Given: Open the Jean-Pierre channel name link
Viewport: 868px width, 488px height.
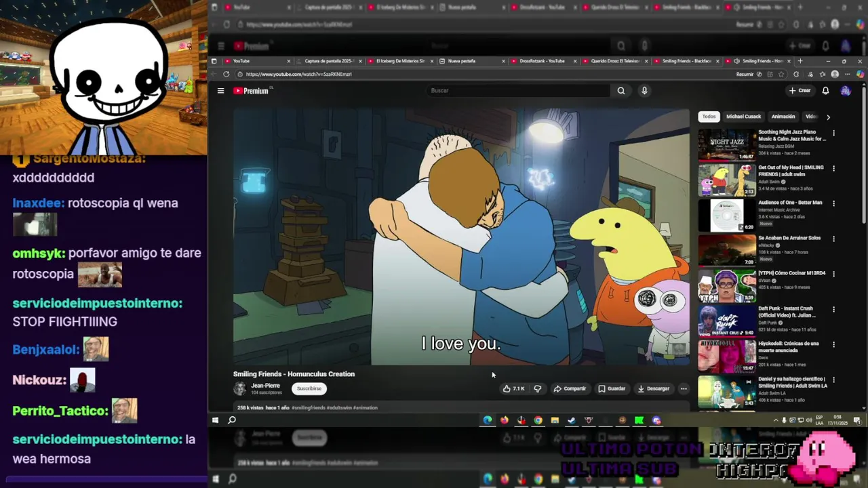Looking at the screenshot, I should tap(265, 386).
